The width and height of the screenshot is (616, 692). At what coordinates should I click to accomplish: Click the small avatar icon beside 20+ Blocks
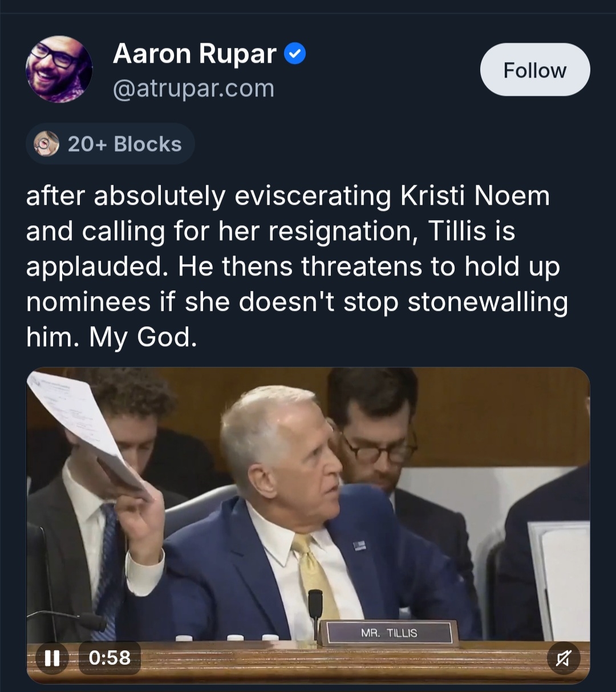pyautogui.click(x=46, y=144)
